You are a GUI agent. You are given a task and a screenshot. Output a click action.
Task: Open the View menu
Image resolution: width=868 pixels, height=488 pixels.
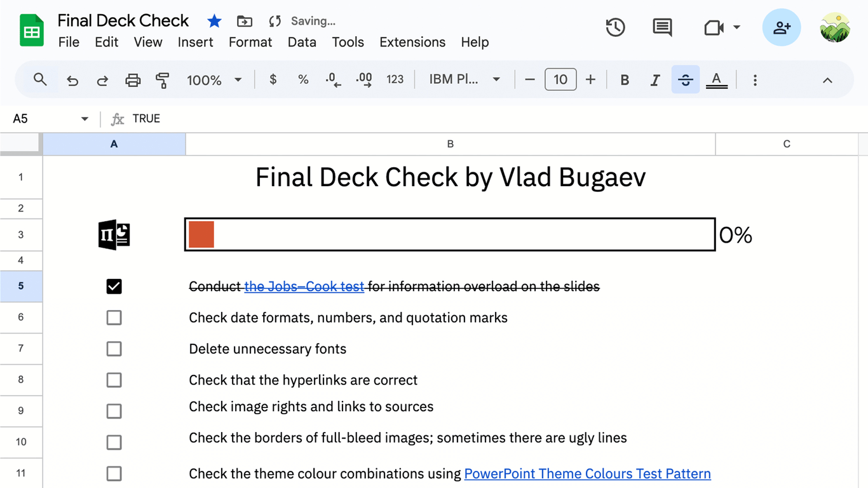click(148, 42)
